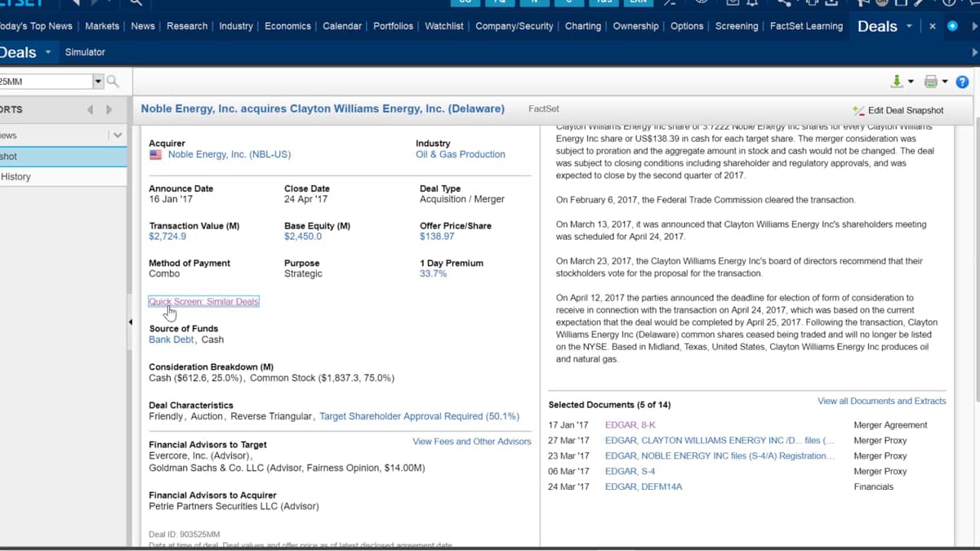Click the Deal ID: 903525MM text

click(x=185, y=535)
